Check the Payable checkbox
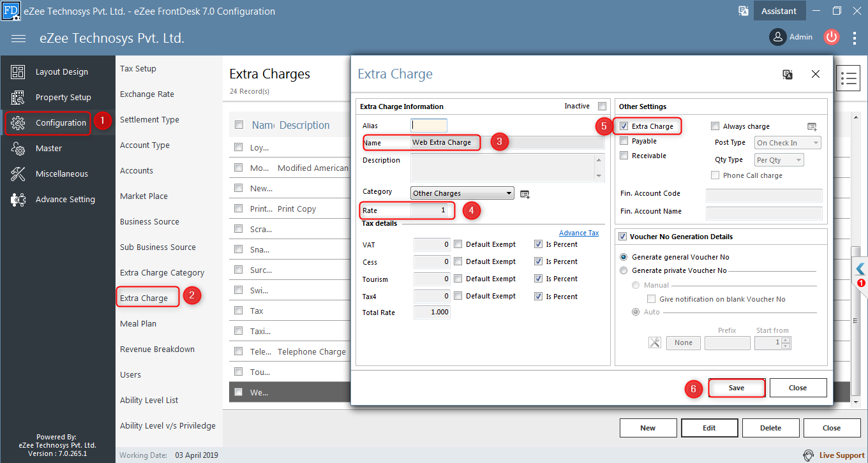 click(x=624, y=141)
